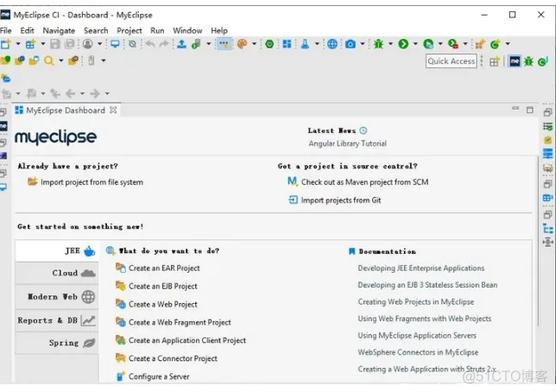Select the MyEclipse Dashboard tab
The height and width of the screenshot is (392, 556).
point(66,111)
